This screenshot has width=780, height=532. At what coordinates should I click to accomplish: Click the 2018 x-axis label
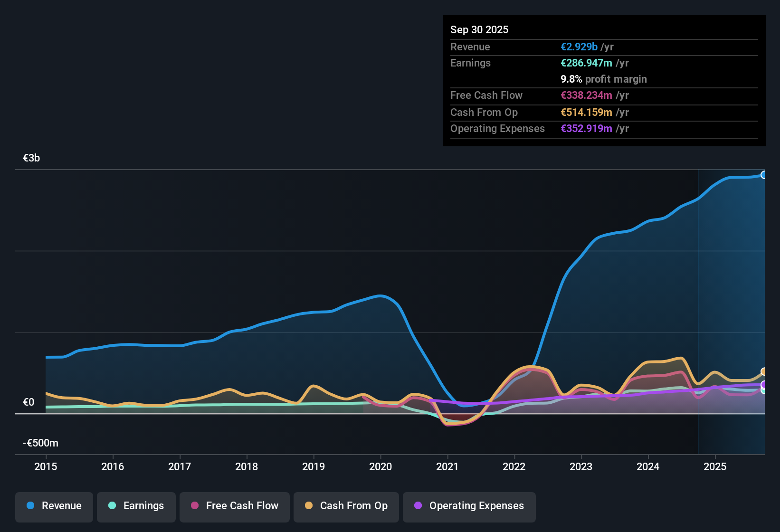click(x=247, y=467)
